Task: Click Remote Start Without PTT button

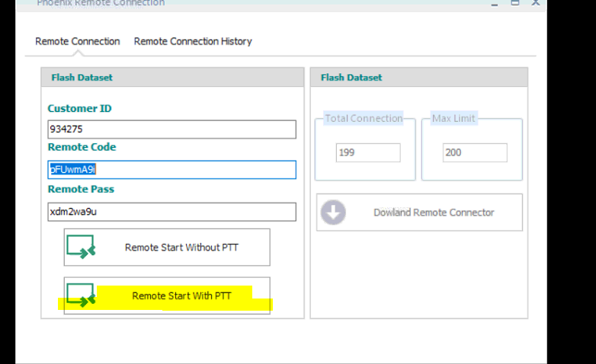Action: [x=167, y=247]
